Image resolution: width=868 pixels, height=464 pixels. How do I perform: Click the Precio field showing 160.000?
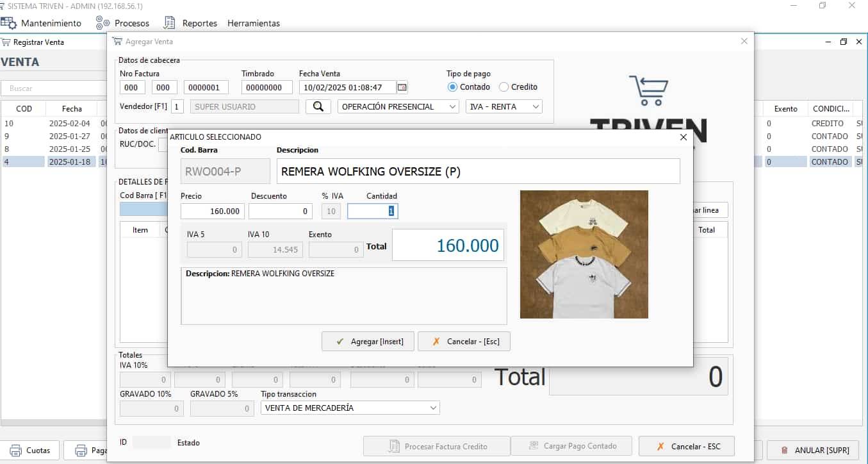click(213, 211)
